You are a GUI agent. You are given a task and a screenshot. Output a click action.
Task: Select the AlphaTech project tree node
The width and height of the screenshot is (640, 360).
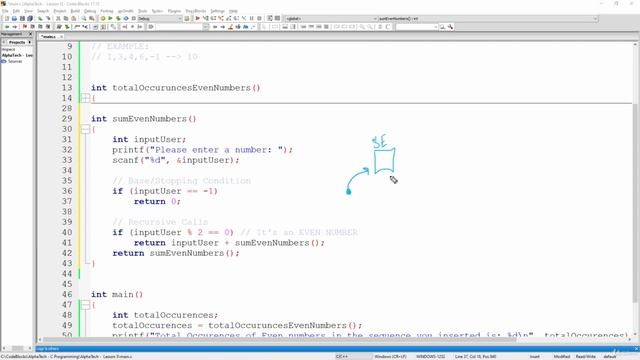[17, 55]
